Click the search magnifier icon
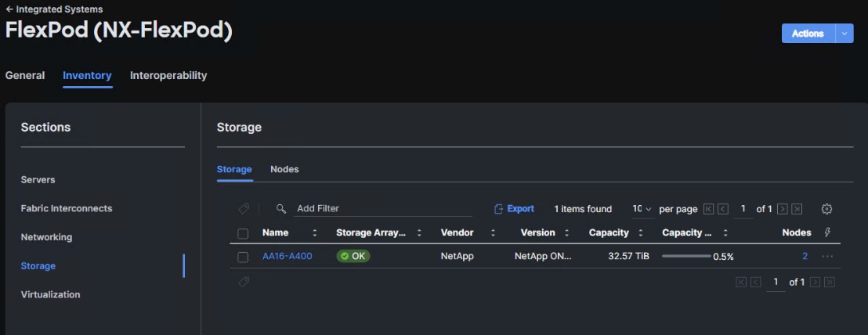 (x=281, y=209)
